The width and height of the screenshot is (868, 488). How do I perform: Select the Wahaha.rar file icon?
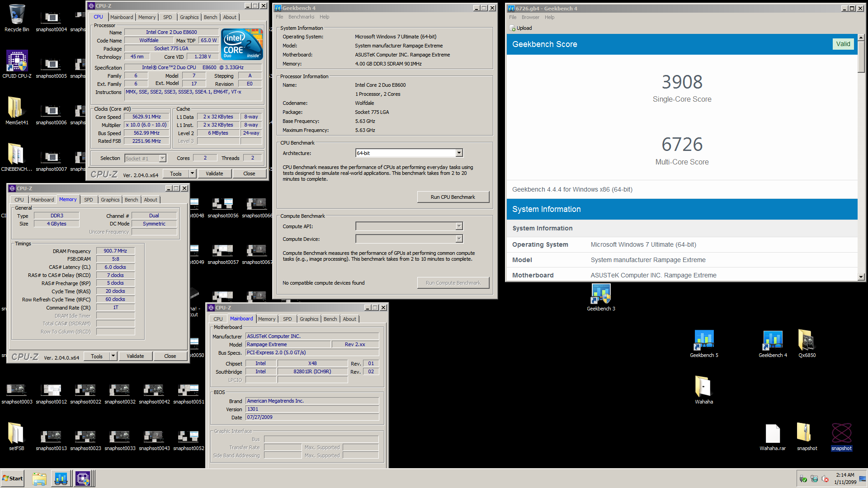tap(773, 437)
